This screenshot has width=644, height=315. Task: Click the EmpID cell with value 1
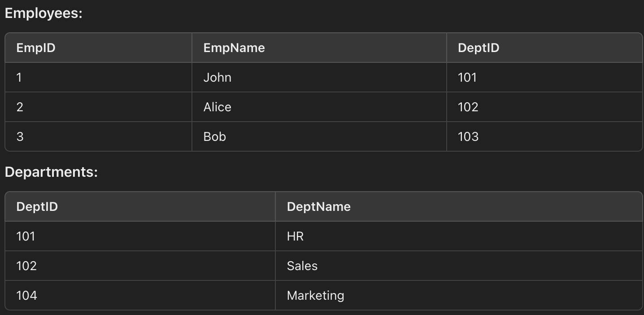click(19, 78)
